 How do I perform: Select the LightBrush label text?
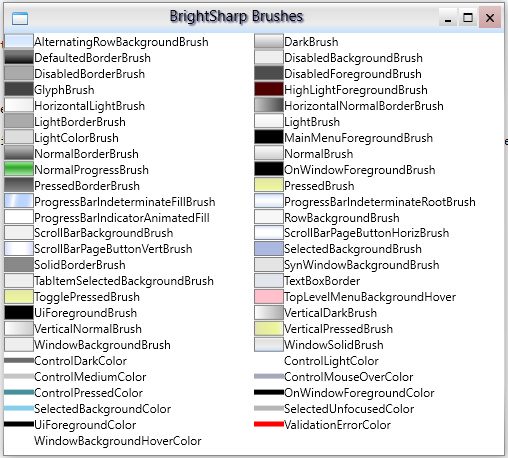coord(312,122)
